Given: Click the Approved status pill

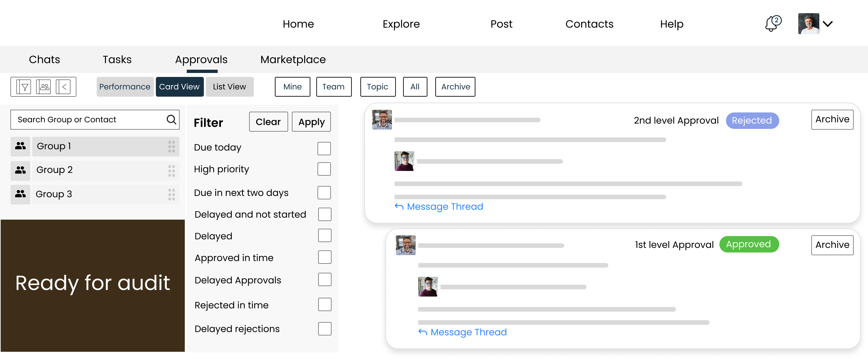Looking at the screenshot, I should (x=749, y=245).
